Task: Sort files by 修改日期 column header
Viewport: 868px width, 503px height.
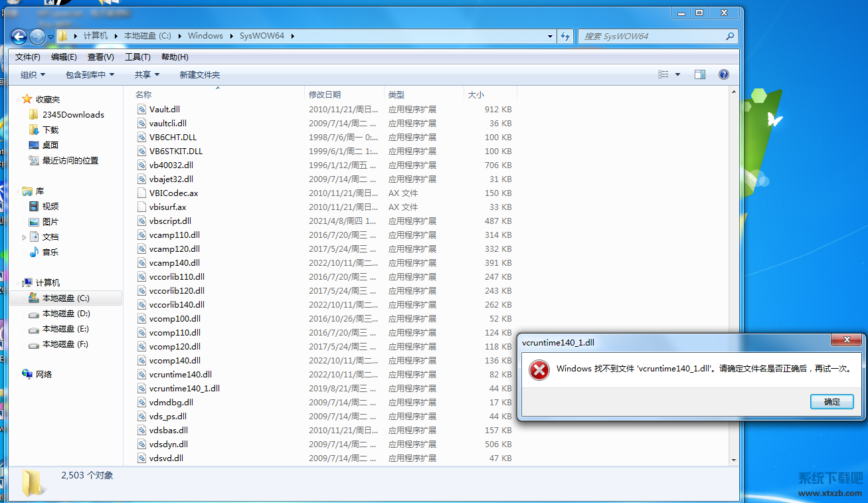Action: click(x=325, y=95)
